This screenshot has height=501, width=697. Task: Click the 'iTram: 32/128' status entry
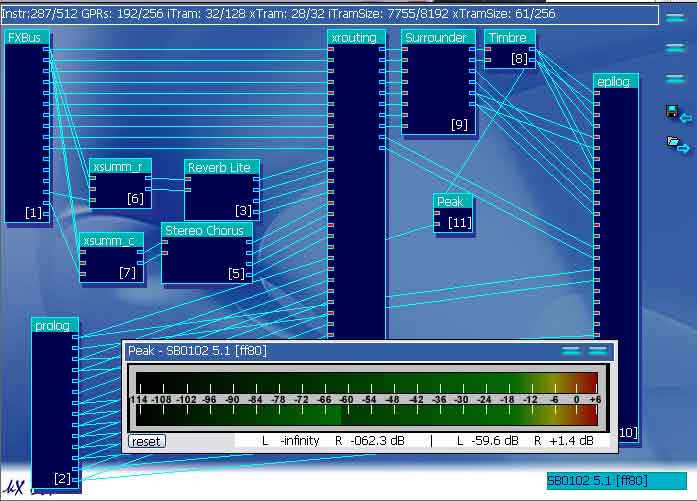click(207, 14)
